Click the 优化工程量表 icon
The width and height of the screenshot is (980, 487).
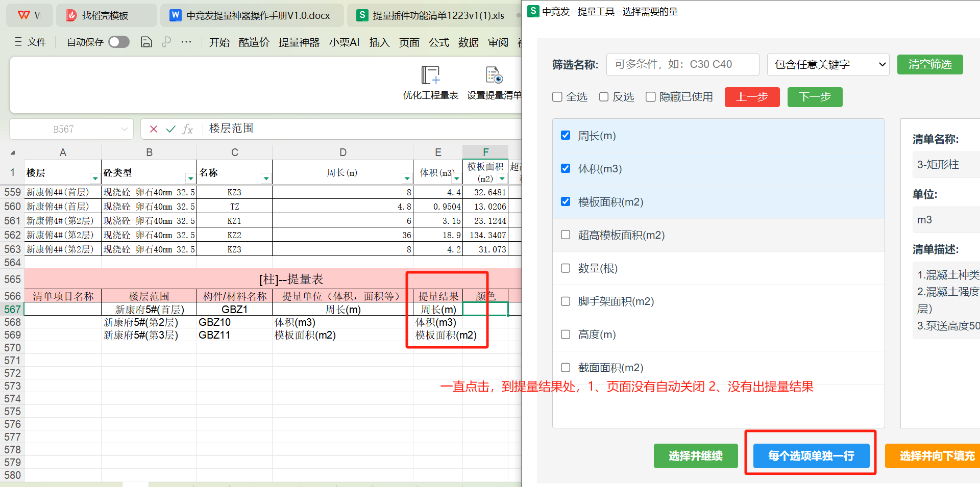[x=430, y=75]
